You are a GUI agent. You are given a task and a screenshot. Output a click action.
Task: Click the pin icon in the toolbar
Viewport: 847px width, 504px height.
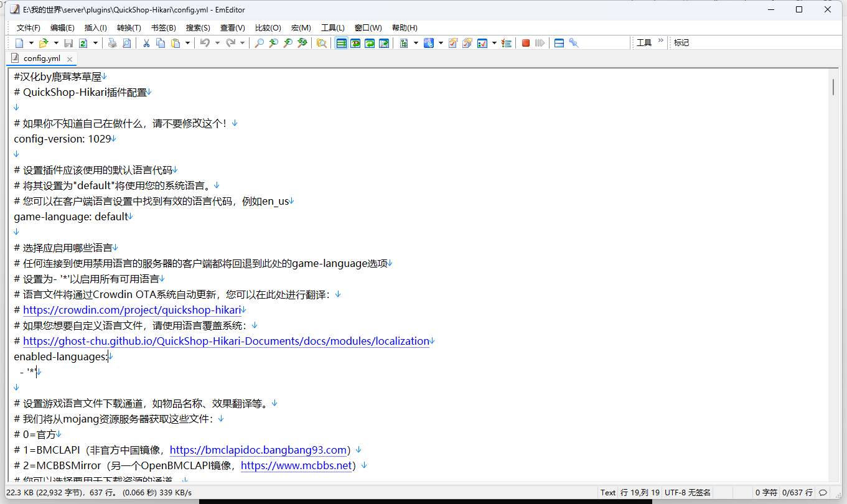coord(574,43)
